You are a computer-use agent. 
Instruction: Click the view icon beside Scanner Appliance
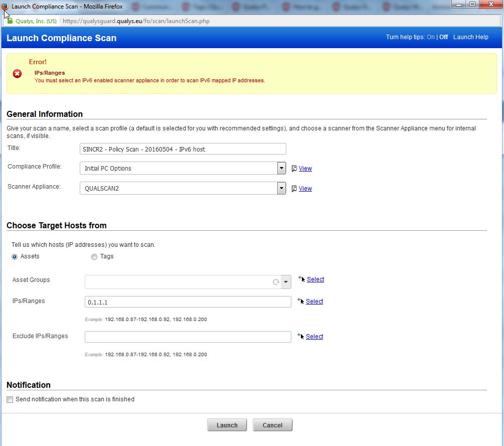[x=294, y=189]
